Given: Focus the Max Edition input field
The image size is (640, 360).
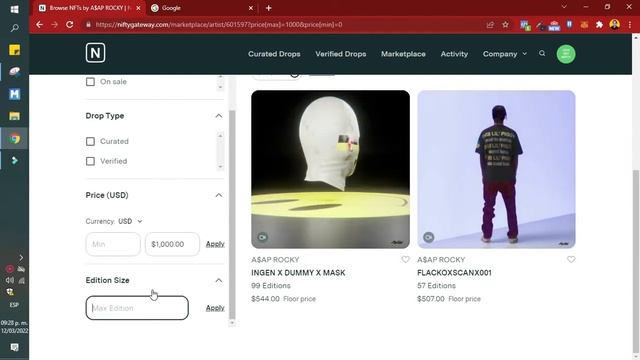Looking at the screenshot, I should click(x=137, y=308).
